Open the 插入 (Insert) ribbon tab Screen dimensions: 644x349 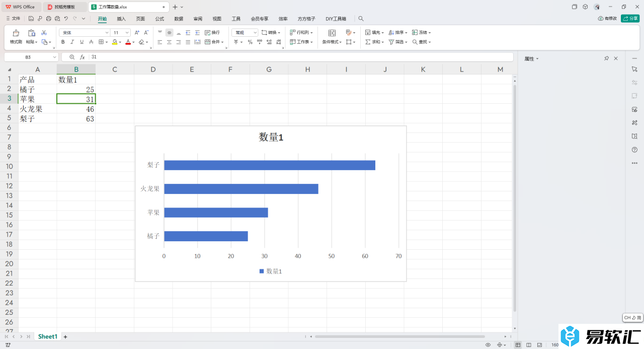click(x=121, y=19)
